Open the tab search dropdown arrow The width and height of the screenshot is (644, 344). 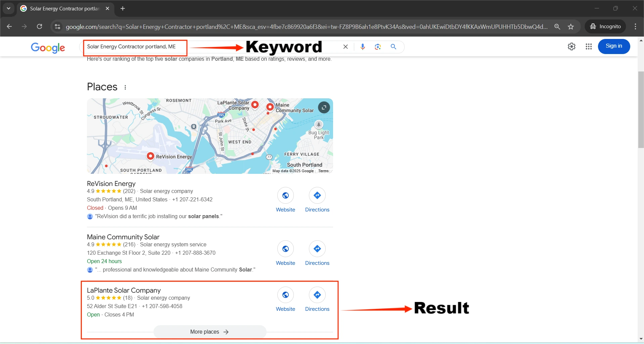(8, 8)
